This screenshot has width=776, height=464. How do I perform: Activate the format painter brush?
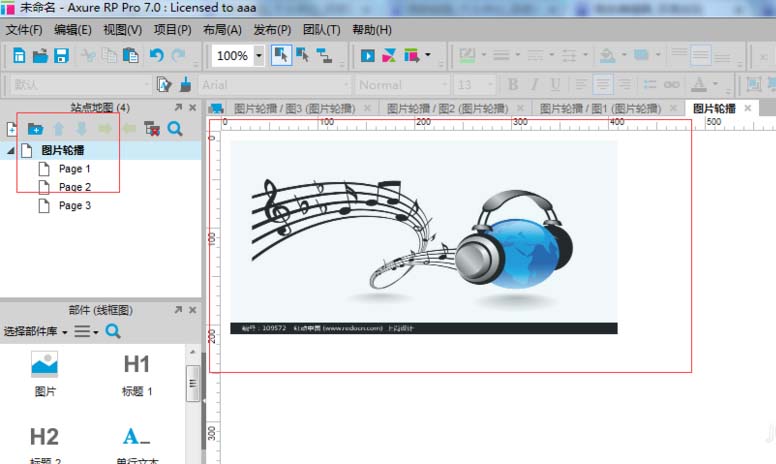coord(186,85)
